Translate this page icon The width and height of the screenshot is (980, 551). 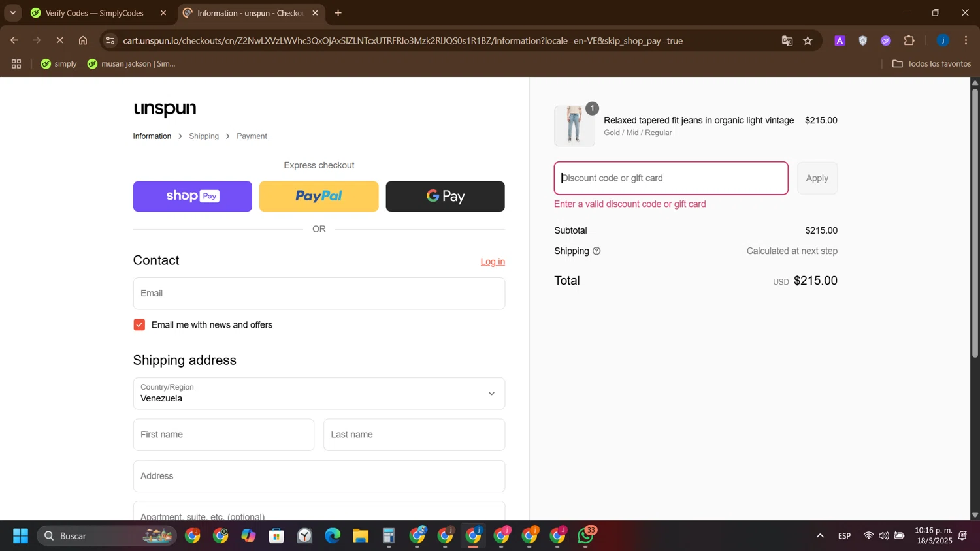(x=787, y=40)
